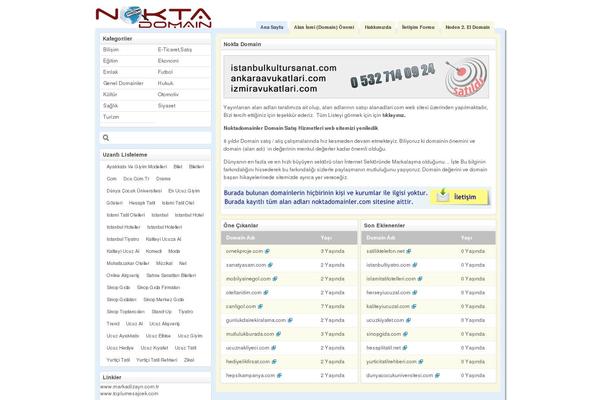Click the Nokta Domain logo
This screenshot has width=600, height=400.
(x=153, y=18)
